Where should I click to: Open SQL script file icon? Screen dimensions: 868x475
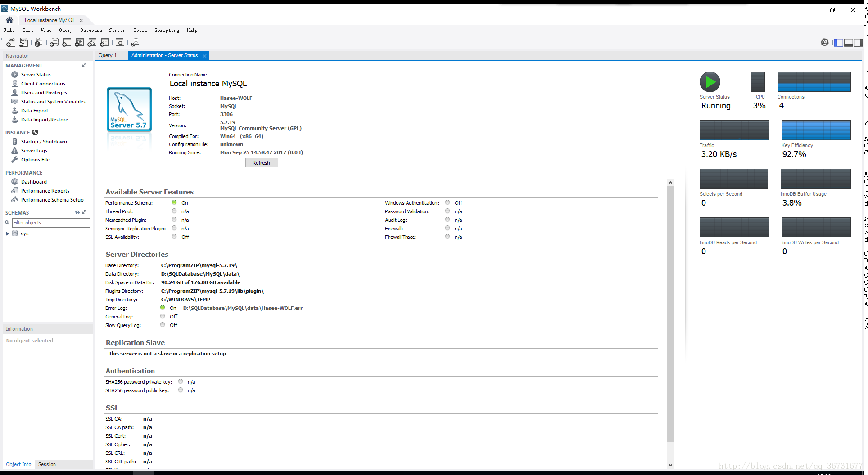click(23, 42)
